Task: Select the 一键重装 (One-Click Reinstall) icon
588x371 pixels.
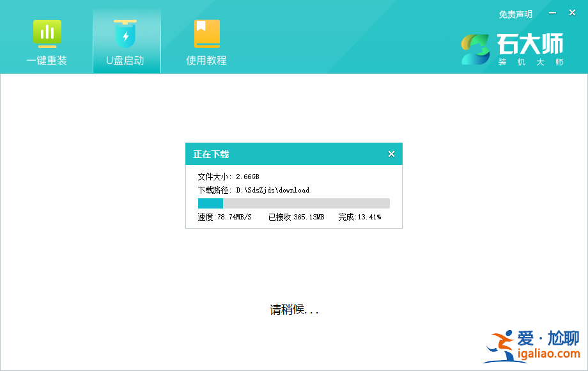Action: coord(47,40)
